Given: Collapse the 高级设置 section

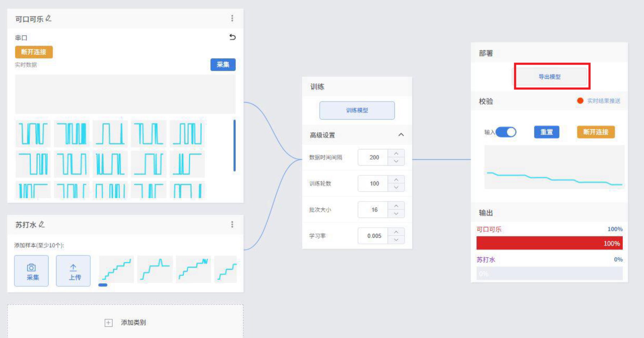Looking at the screenshot, I should 401,135.
